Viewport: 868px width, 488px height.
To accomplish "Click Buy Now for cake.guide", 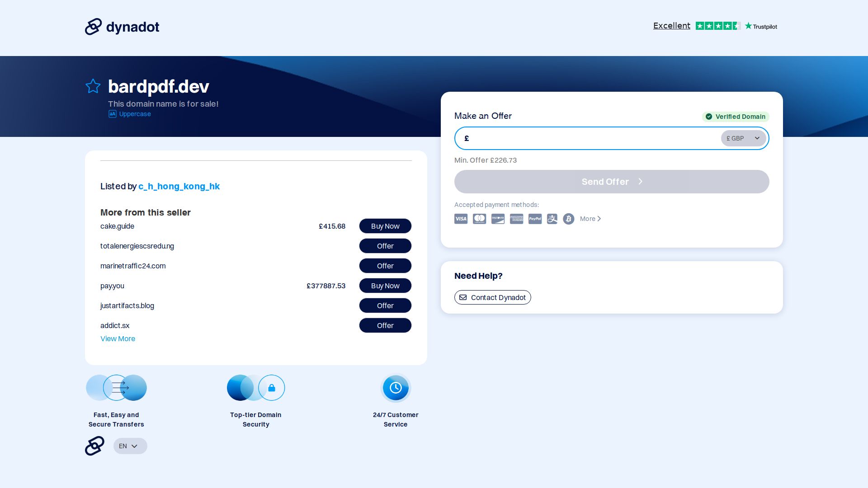I will pos(385,226).
